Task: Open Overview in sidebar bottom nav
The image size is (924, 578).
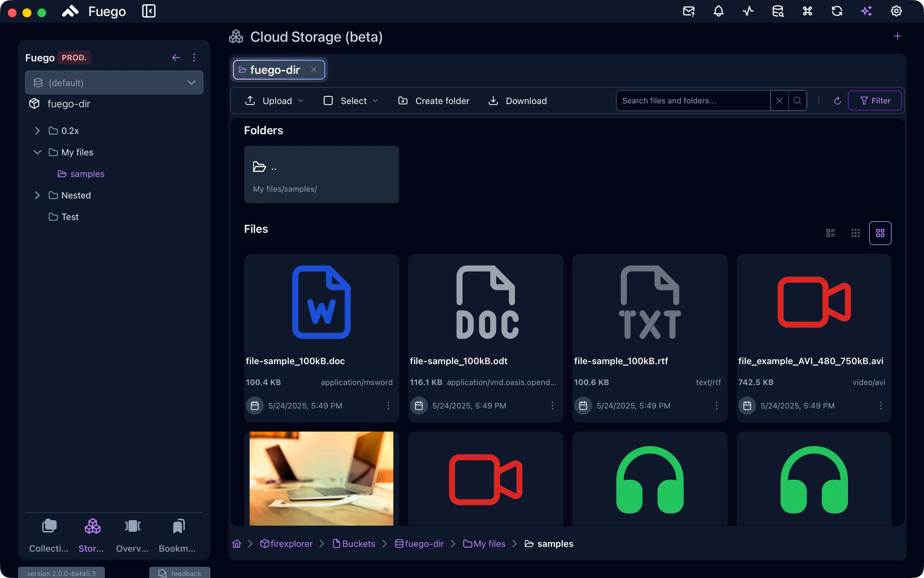Action: coord(132,536)
